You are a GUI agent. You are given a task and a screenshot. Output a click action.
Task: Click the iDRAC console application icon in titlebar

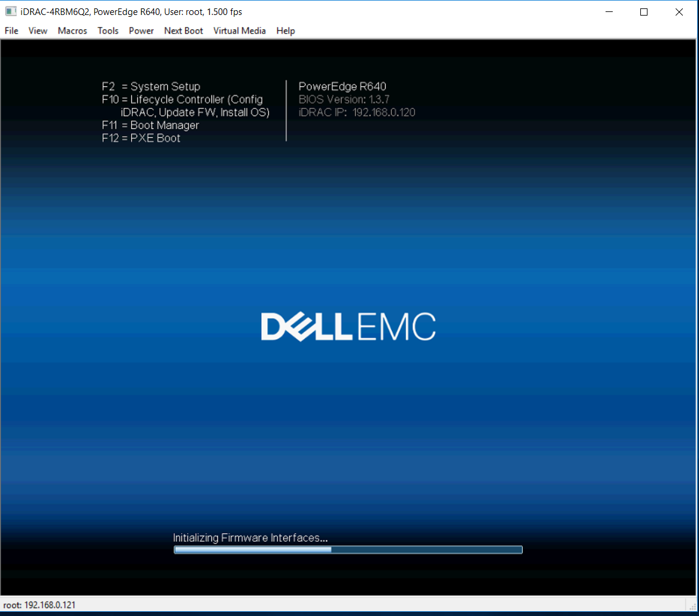click(x=12, y=11)
